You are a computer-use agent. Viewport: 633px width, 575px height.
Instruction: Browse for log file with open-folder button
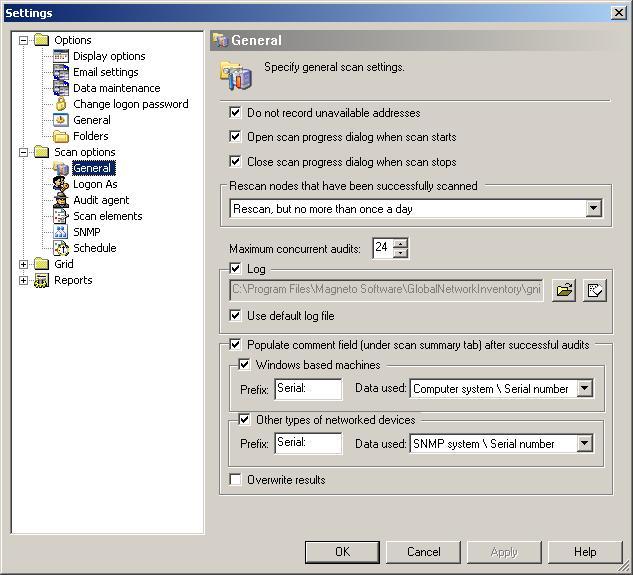click(564, 290)
